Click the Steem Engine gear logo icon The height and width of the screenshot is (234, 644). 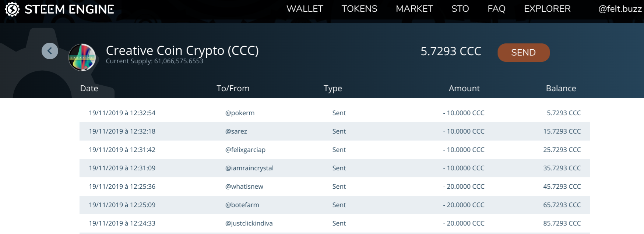coord(12,9)
